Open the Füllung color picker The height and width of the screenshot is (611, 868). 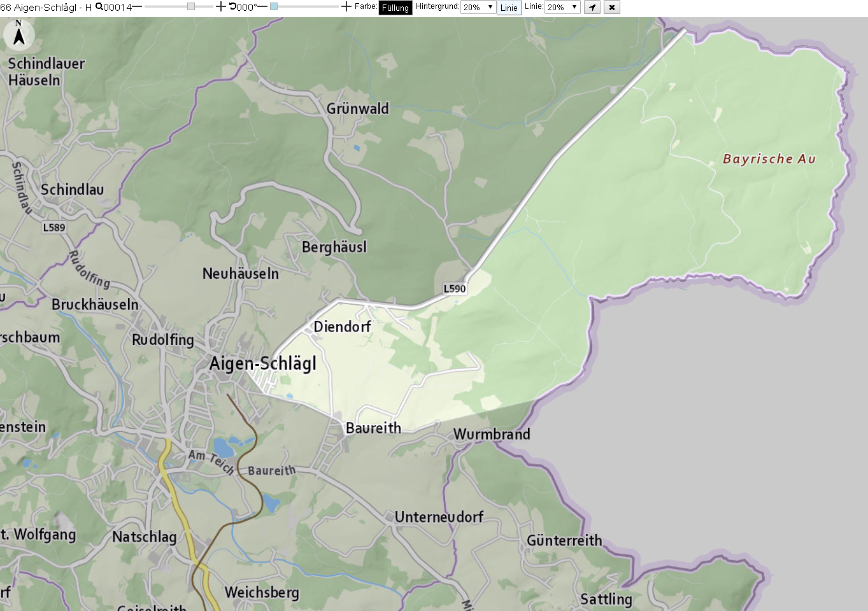tap(395, 8)
